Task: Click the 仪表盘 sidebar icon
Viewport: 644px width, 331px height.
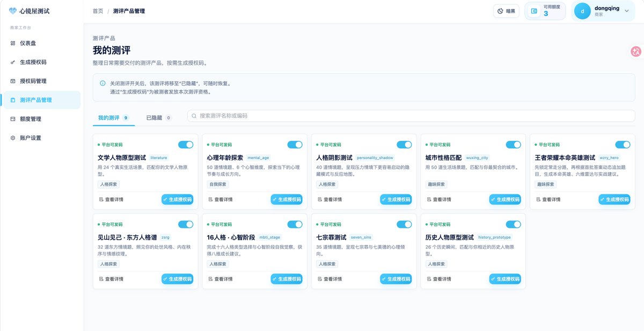Action: pyautogui.click(x=13, y=43)
